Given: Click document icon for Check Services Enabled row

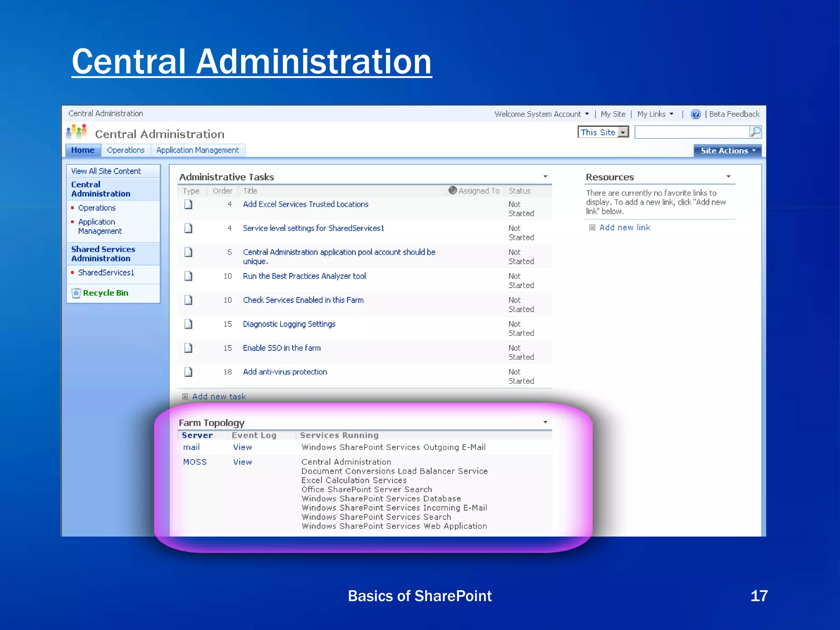Looking at the screenshot, I should (x=188, y=300).
